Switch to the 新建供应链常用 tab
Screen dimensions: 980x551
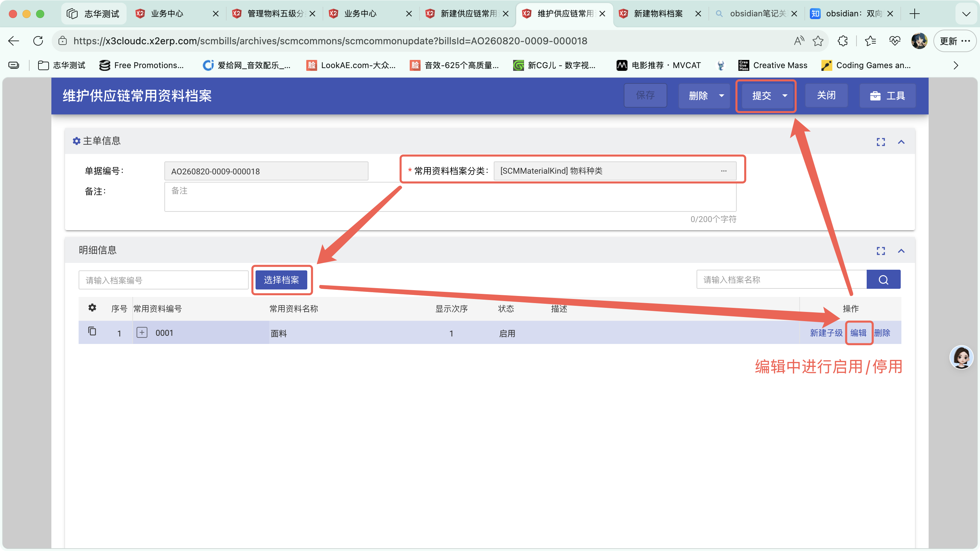point(467,14)
